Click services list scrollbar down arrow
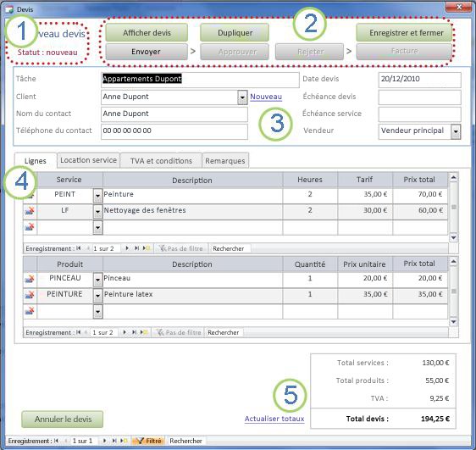 pyautogui.click(x=453, y=237)
